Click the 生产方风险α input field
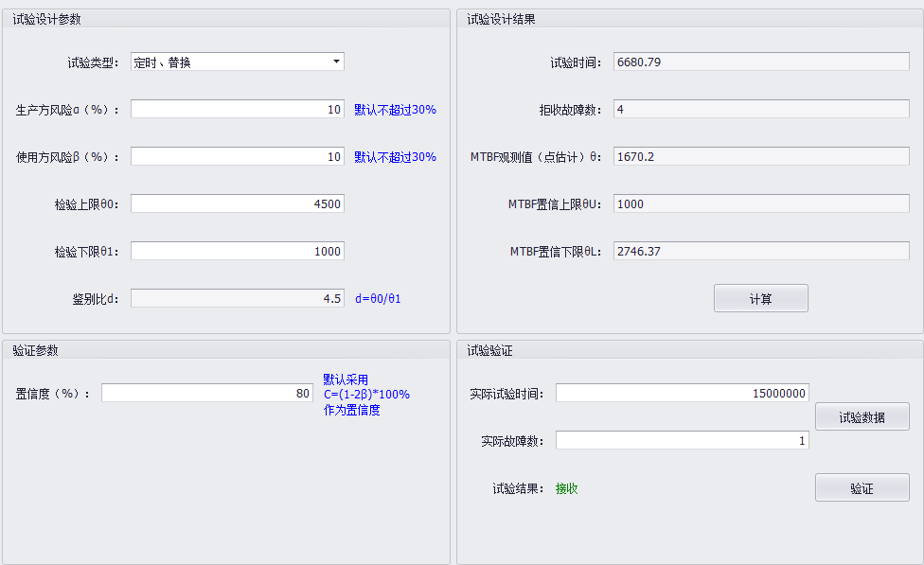Viewport: 924px width, 565px height. (237, 109)
